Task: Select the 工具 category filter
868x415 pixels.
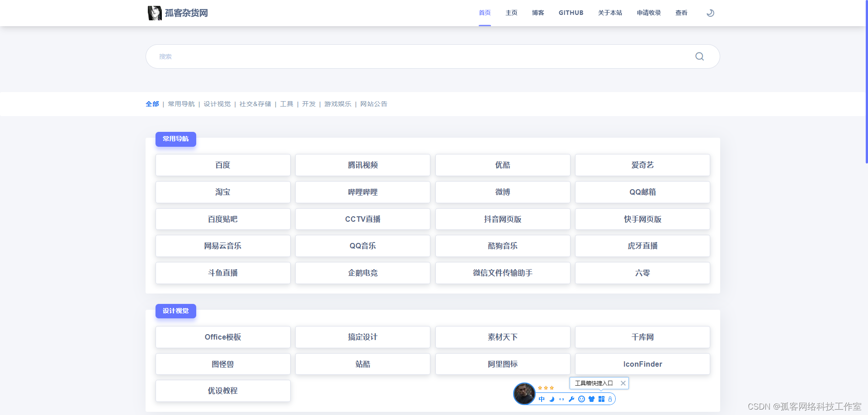Action: 287,104
